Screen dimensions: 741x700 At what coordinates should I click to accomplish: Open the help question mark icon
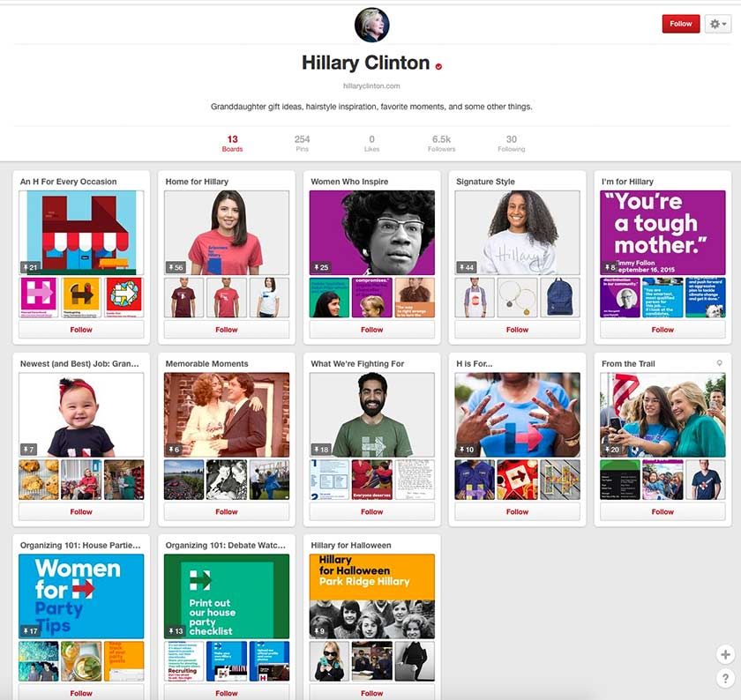pyautogui.click(x=725, y=678)
